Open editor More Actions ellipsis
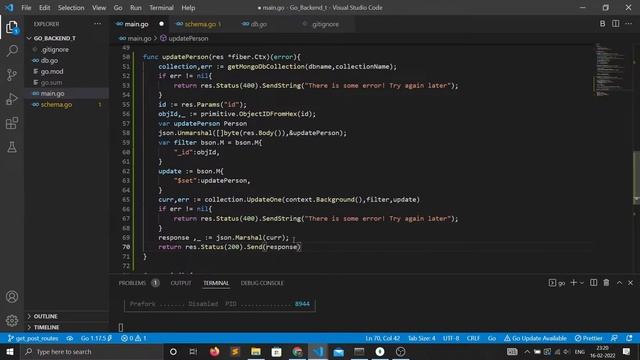Viewport: 640px width, 360px height. (629, 24)
